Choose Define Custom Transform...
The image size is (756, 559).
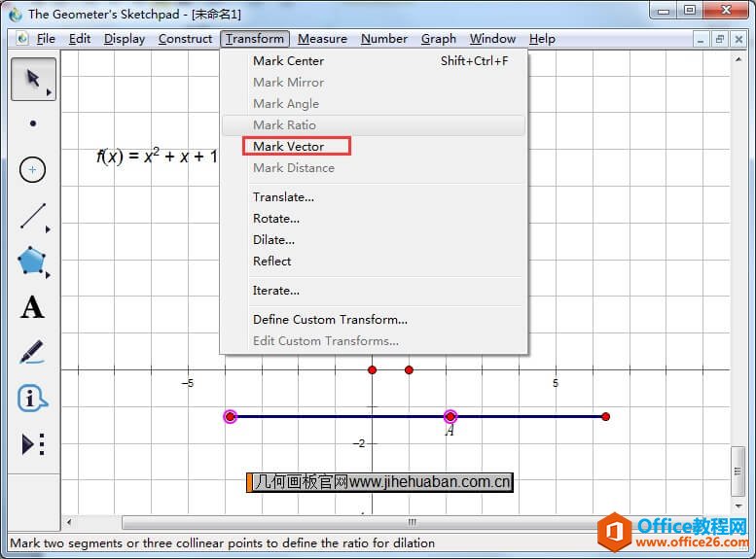tap(374, 320)
